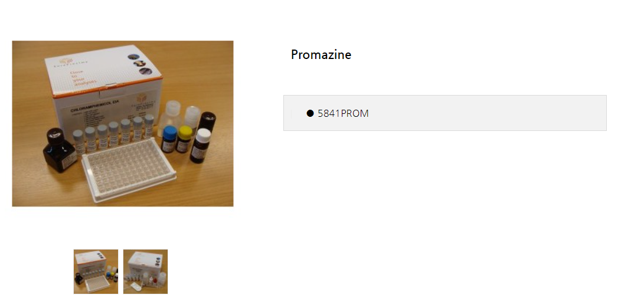Click the blue-capped bottle in the photo
This screenshot has width=644, height=305.
tap(168, 139)
